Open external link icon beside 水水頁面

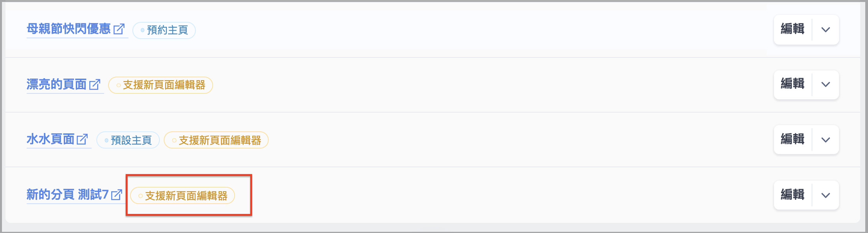click(x=82, y=139)
